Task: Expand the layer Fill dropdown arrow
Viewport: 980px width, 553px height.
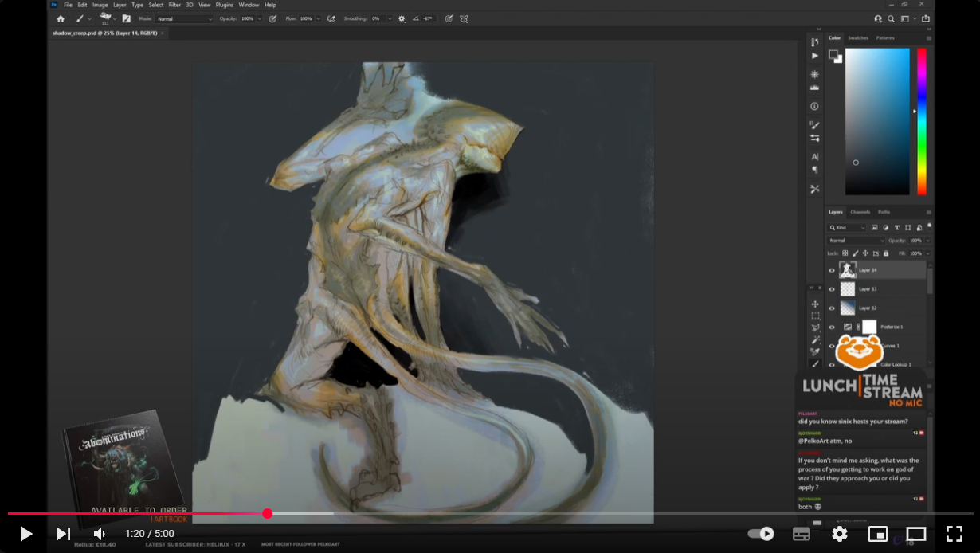Action: click(927, 253)
